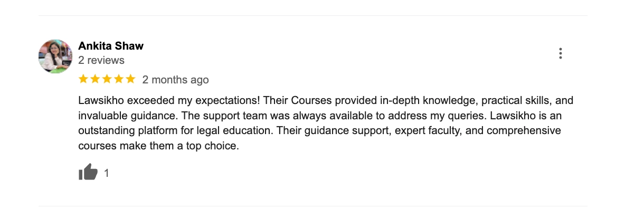644x208 pixels.
Task: Open Ankita Shaw's profile photo
Action: point(55,56)
